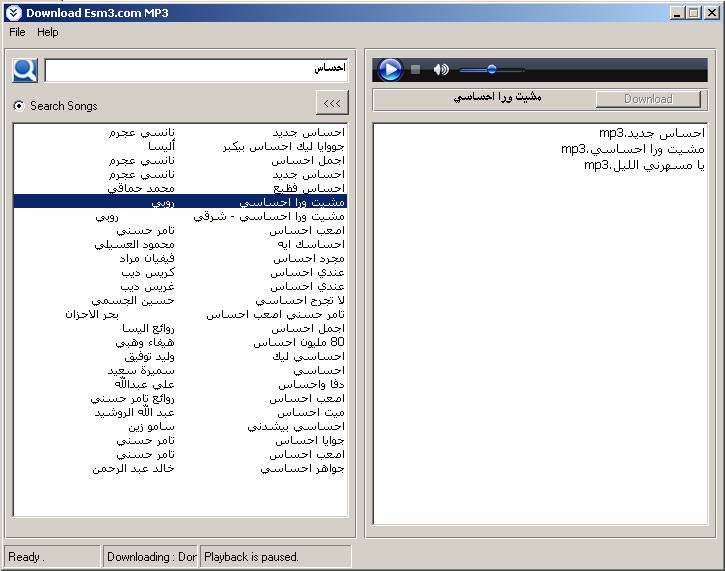Click the stop button in player
725x571 pixels.
416,70
